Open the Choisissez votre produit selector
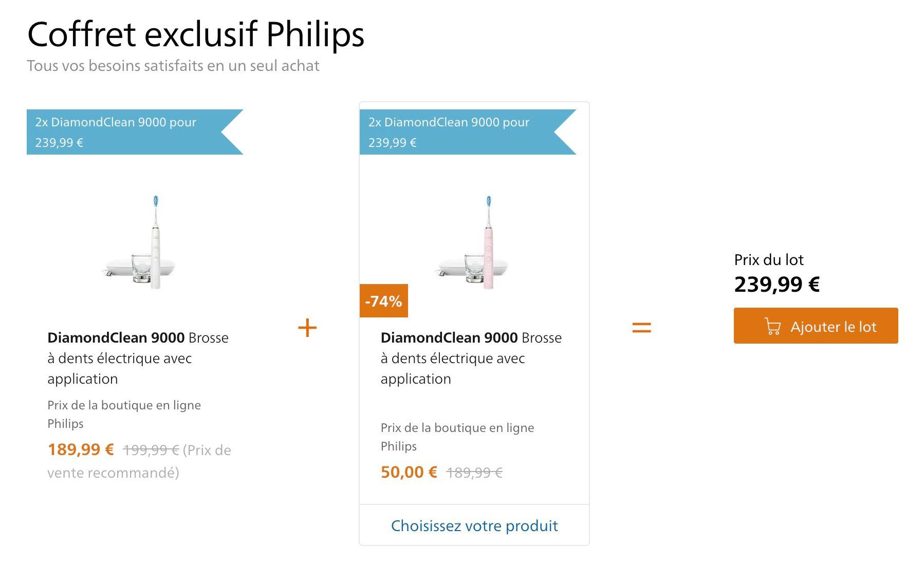 pos(474,525)
